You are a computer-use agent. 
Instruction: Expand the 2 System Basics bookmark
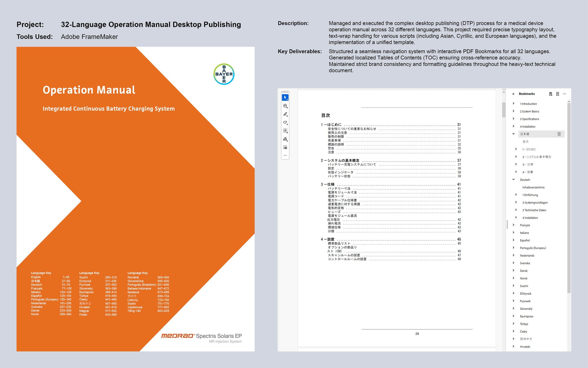pyautogui.click(x=514, y=111)
